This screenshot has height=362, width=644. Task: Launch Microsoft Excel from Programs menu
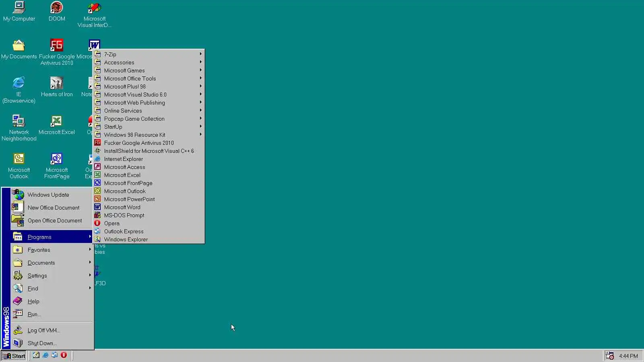(x=149, y=175)
